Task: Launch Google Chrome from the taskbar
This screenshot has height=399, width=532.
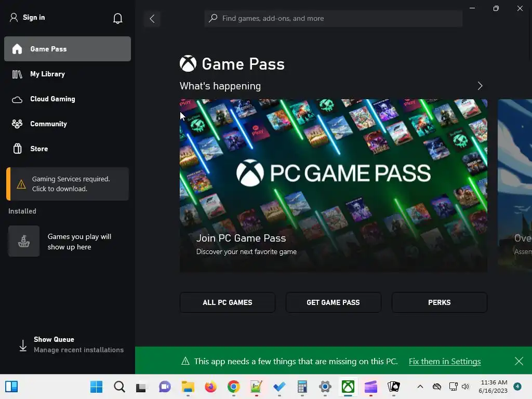Action: pos(233,387)
